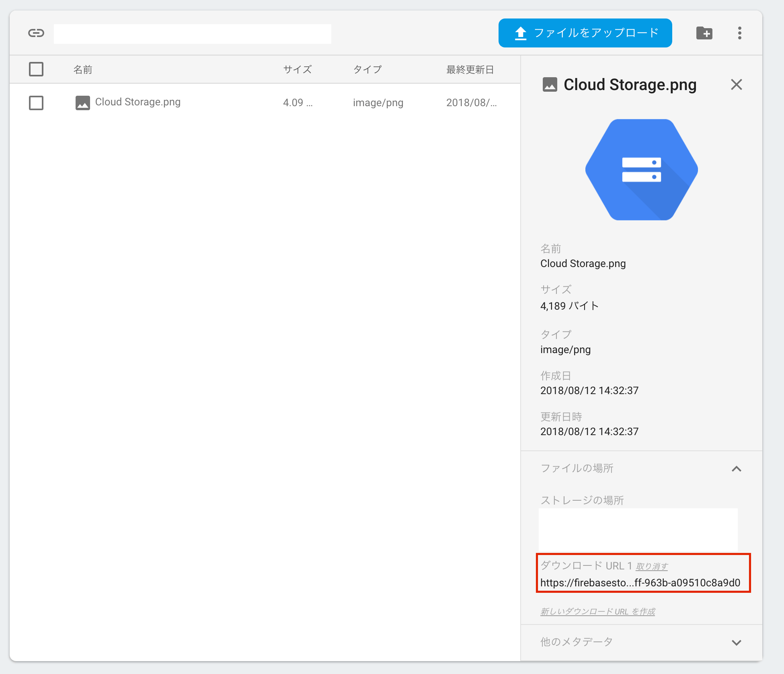Image resolution: width=784 pixels, height=674 pixels.
Task: Sort by the 名前 column header
Action: (x=83, y=70)
